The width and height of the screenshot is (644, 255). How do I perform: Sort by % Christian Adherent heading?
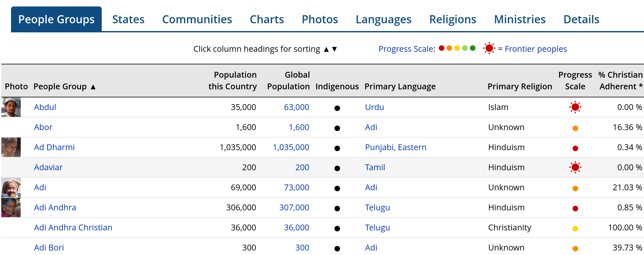tap(620, 81)
